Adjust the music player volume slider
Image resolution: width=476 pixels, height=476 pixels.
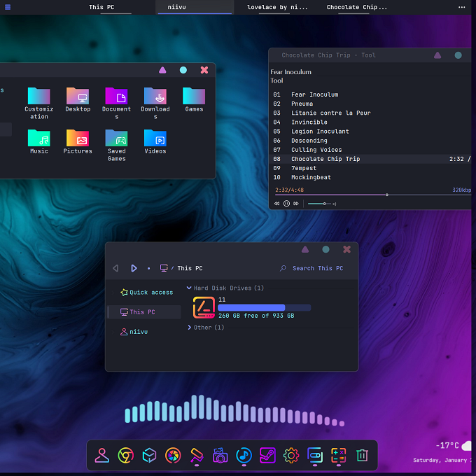pyautogui.click(x=319, y=204)
